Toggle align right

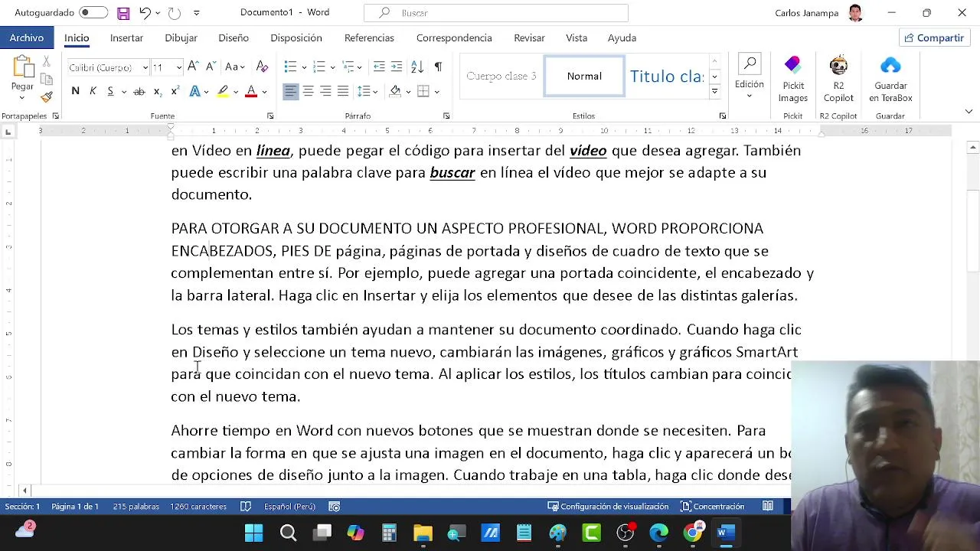pyautogui.click(x=325, y=91)
